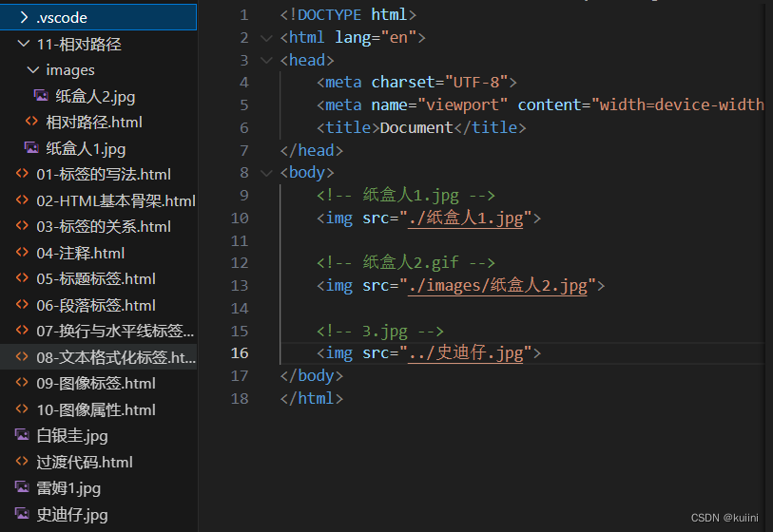
Task: Click the HTML icon of 07-换行与水平线标签
Action: point(22,330)
